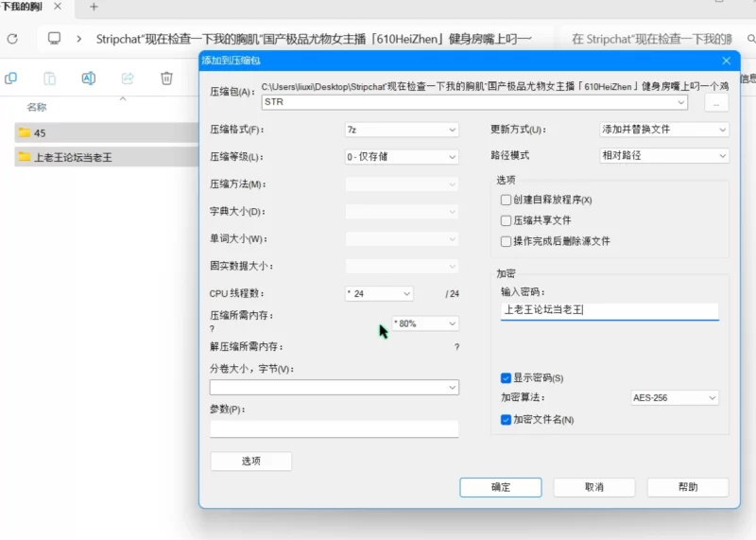Click the 确定 button
756x540 pixels.
point(500,487)
